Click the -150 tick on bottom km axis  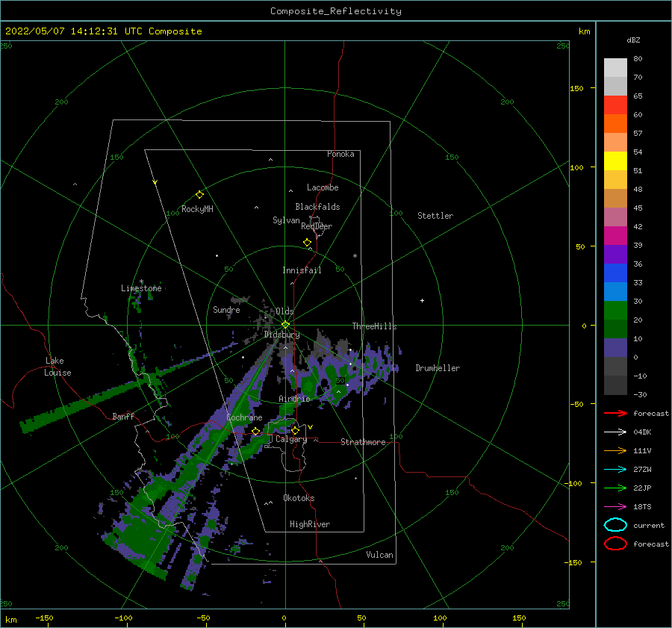[x=44, y=618]
